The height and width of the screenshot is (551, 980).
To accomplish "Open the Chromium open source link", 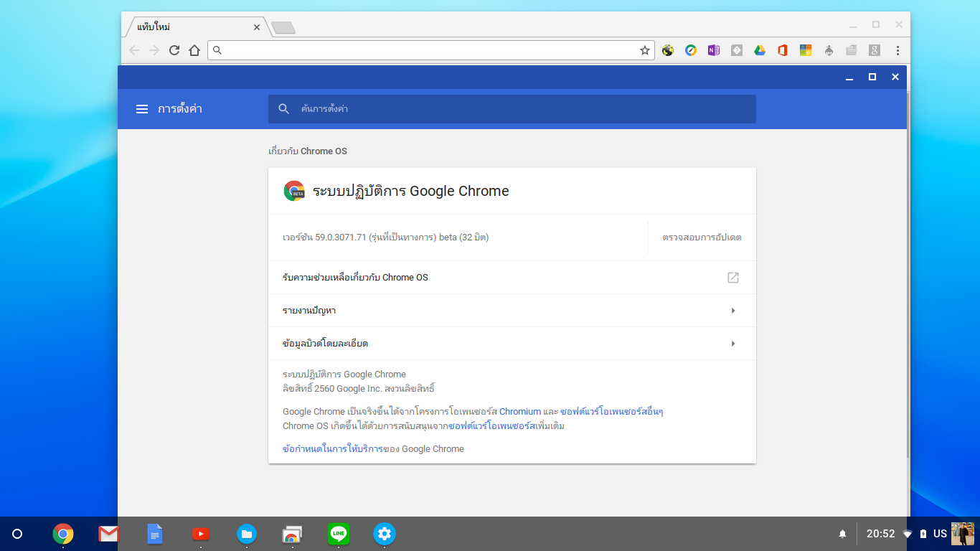I will tap(520, 412).
